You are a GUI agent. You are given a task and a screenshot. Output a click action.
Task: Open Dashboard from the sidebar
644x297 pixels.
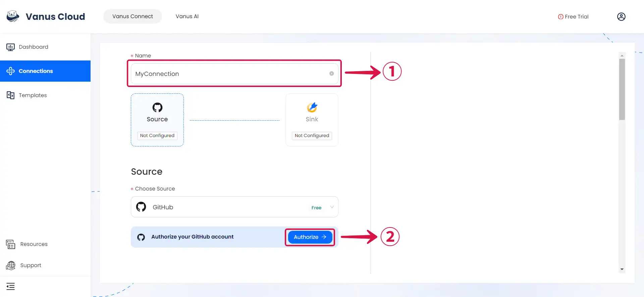(x=45, y=47)
